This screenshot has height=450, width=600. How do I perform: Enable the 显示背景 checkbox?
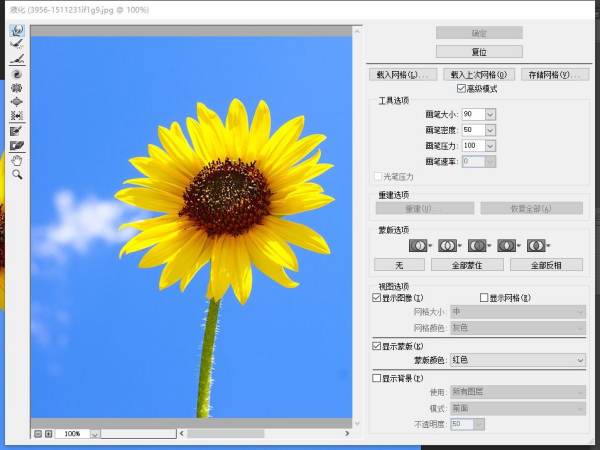[376, 378]
